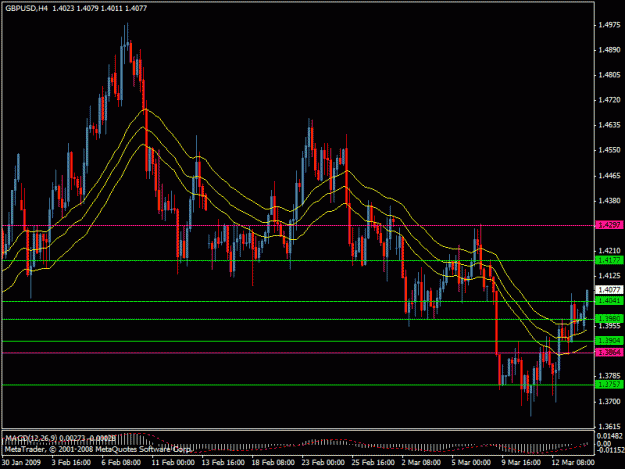625x469 pixels.
Task: Click the 6 Feb 08:00 time label
Action: [121, 463]
